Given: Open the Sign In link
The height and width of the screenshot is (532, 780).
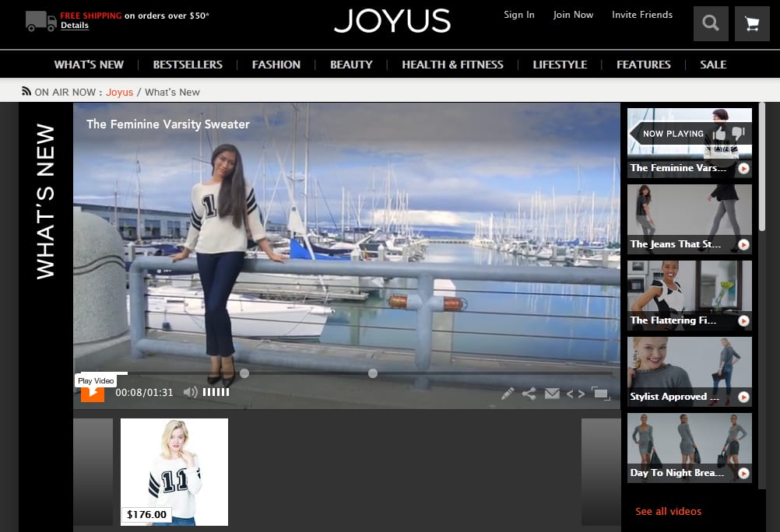Looking at the screenshot, I should (518, 14).
